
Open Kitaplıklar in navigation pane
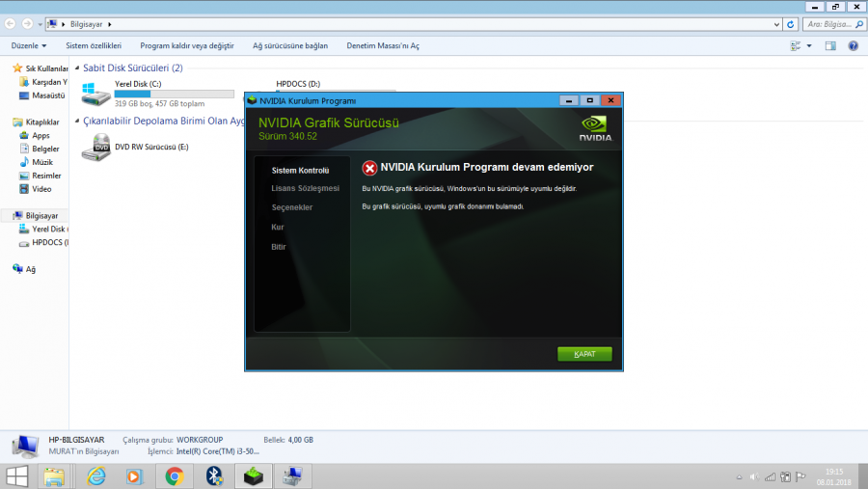[x=36, y=122]
